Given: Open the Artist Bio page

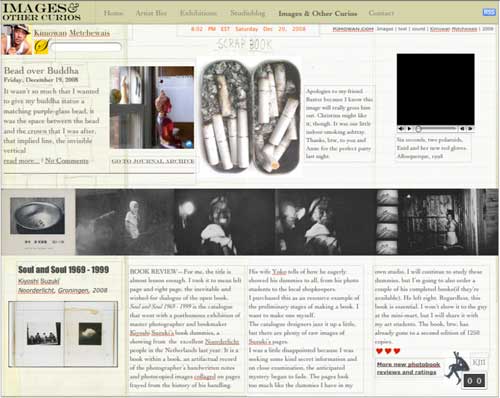Looking at the screenshot, I should [x=151, y=13].
